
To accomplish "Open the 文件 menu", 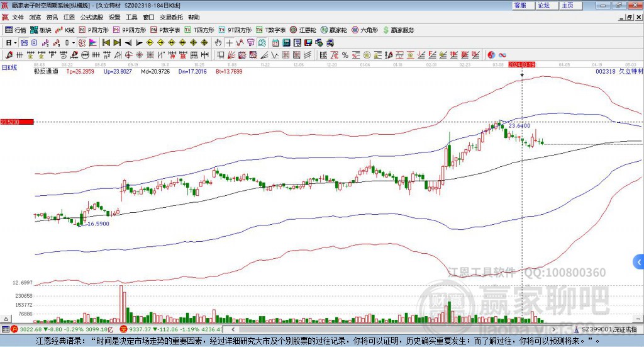I will point(18,18).
